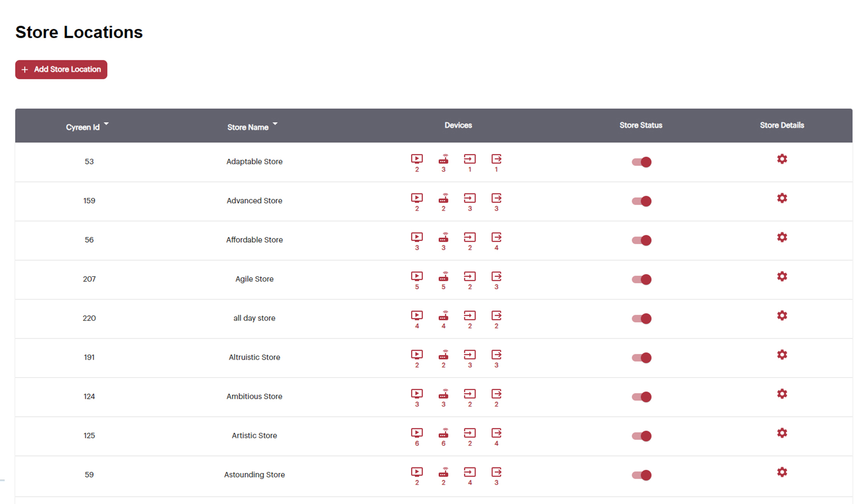Click the Devices column header
The image size is (867, 504).
pos(458,125)
